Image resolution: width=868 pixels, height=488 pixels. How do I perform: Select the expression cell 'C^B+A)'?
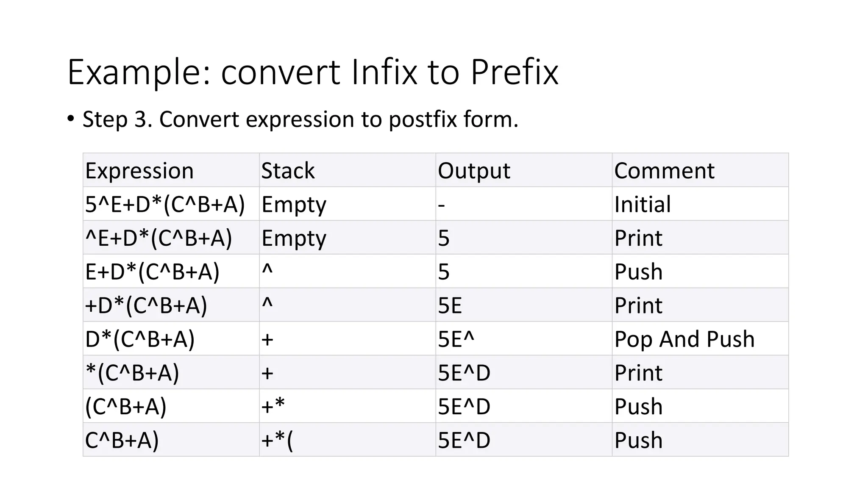171,440
